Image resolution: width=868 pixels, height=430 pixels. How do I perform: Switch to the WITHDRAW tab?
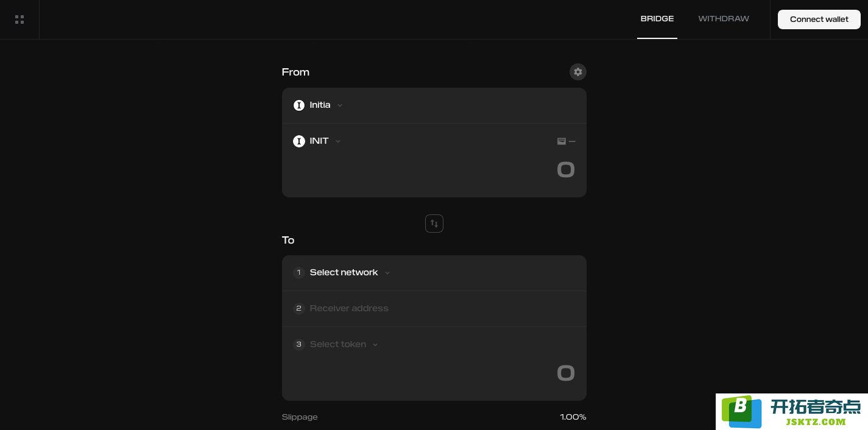click(724, 19)
